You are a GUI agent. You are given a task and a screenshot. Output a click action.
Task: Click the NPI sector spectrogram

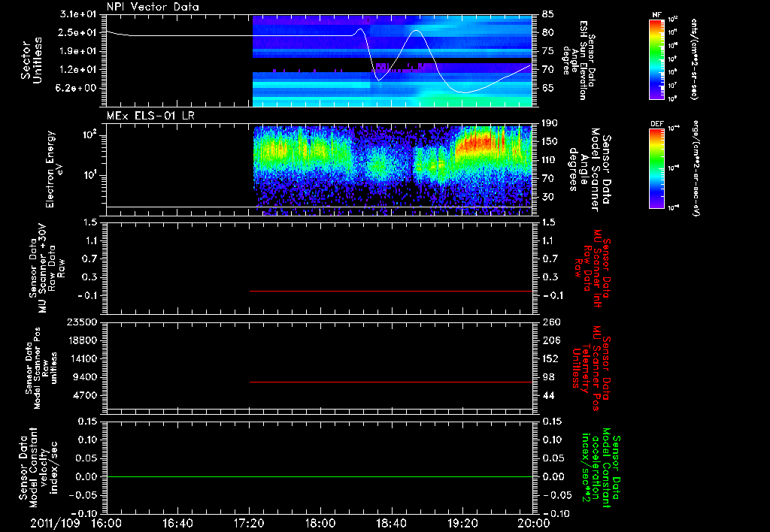pos(393,61)
